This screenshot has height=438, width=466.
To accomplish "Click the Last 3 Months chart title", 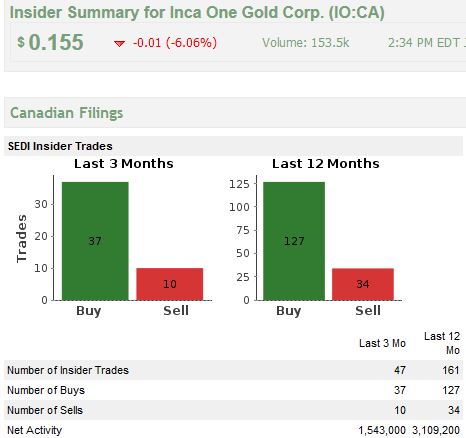I will (x=124, y=164).
